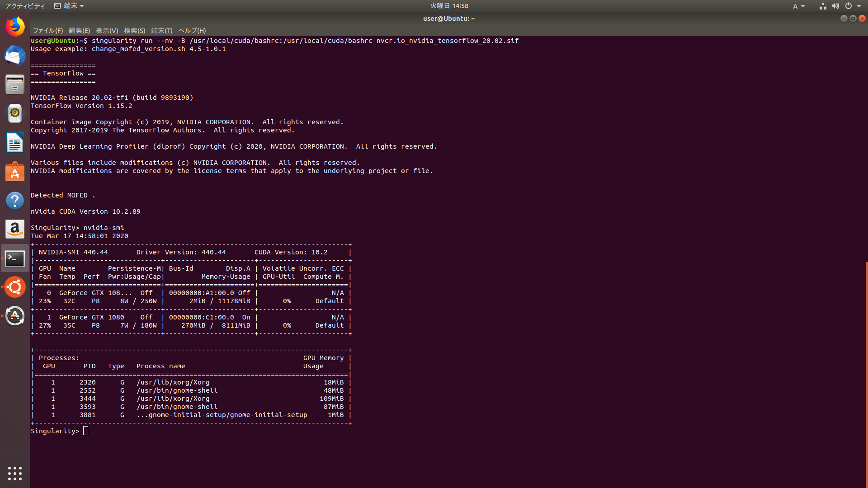This screenshot has height=488, width=868.
Task: Open the 検索(S) menu
Action: 135,31
